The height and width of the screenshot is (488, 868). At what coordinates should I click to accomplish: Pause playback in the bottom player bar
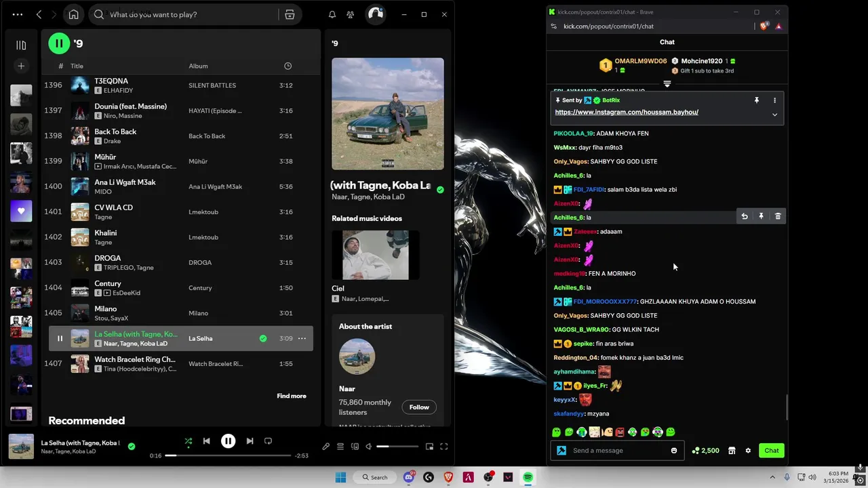tap(228, 441)
